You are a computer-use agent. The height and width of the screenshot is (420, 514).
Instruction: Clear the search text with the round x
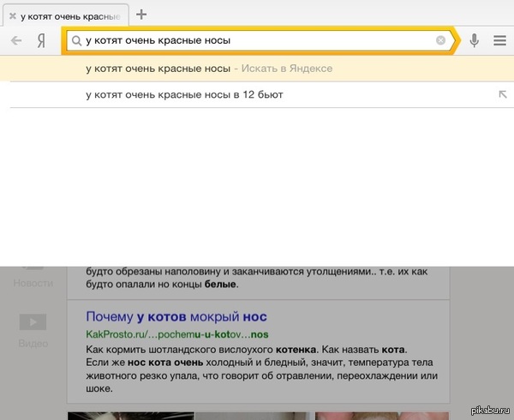(x=440, y=40)
